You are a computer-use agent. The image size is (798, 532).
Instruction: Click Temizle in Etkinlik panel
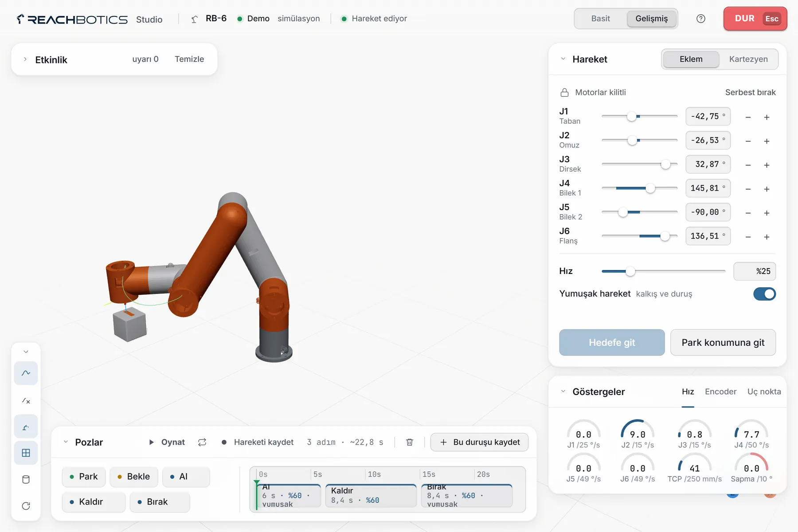pyautogui.click(x=189, y=59)
